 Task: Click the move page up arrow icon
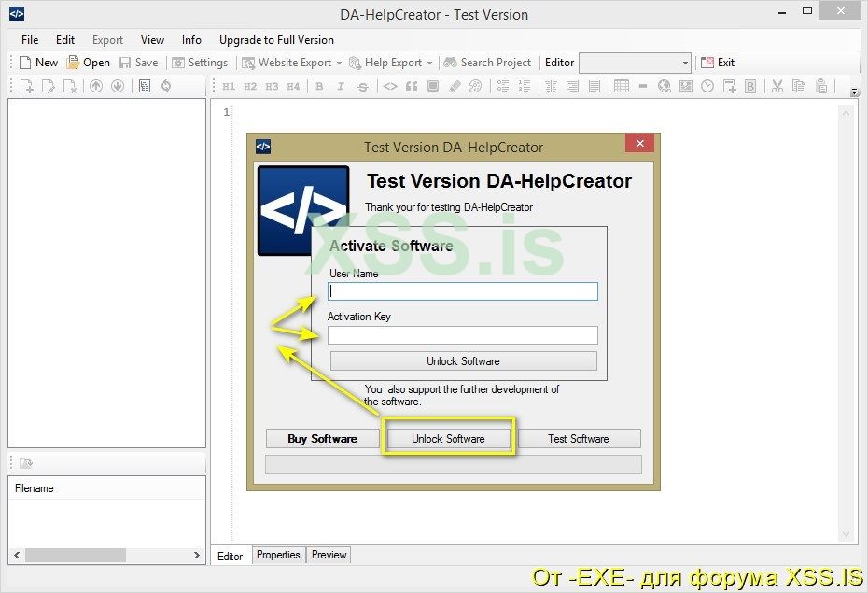pos(96,86)
